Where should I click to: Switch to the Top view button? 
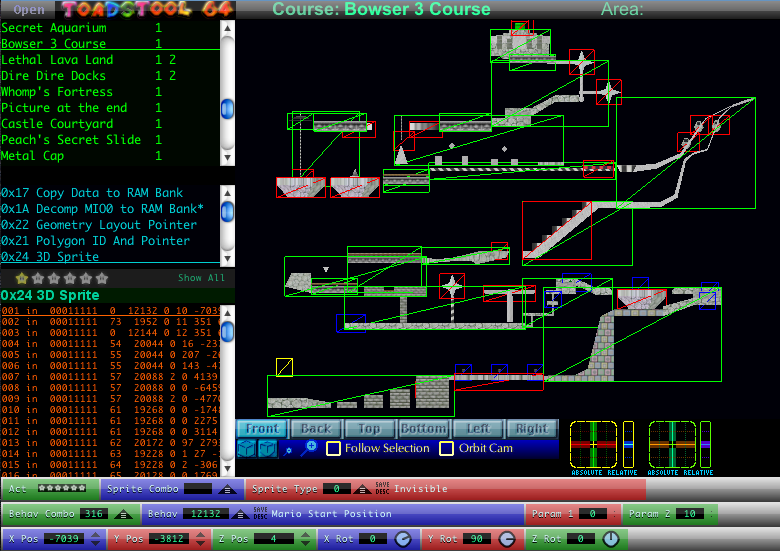point(369,429)
